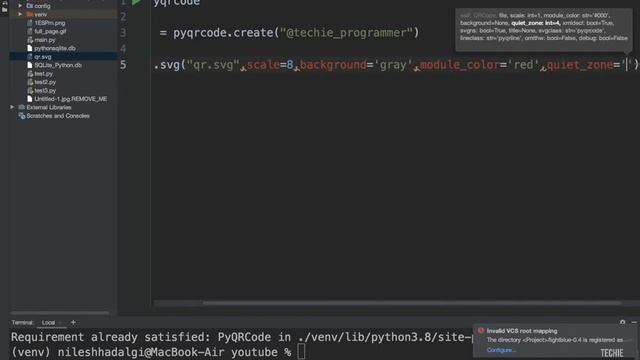Expand the venv folder arrow
Image resolution: width=640 pixels, height=360 pixels.
click(x=20, y=14)
